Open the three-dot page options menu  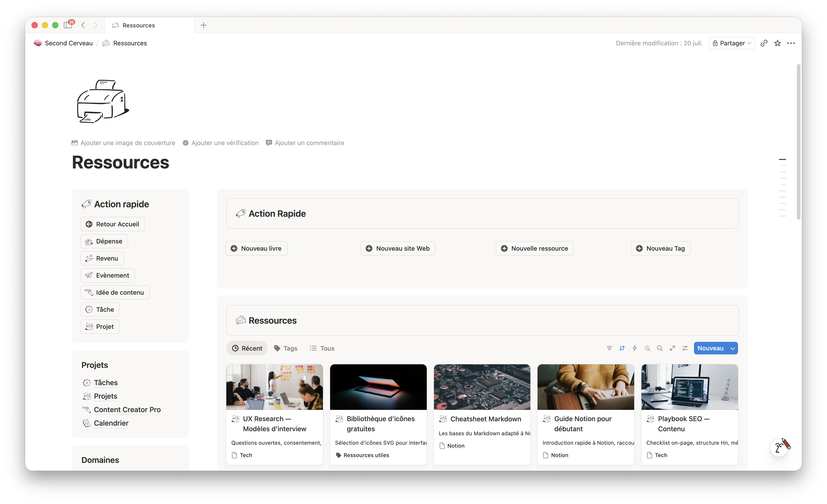click(x=791, y=43)
